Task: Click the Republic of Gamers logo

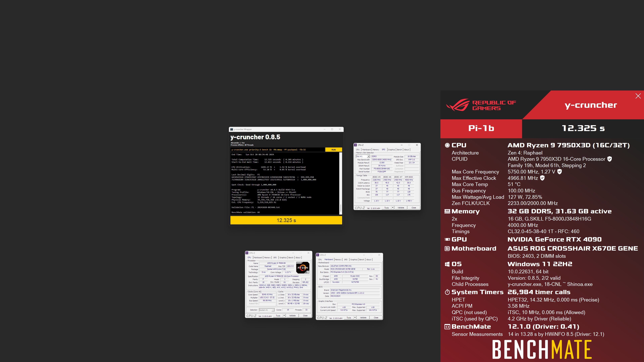Action: tap(481, 105)
